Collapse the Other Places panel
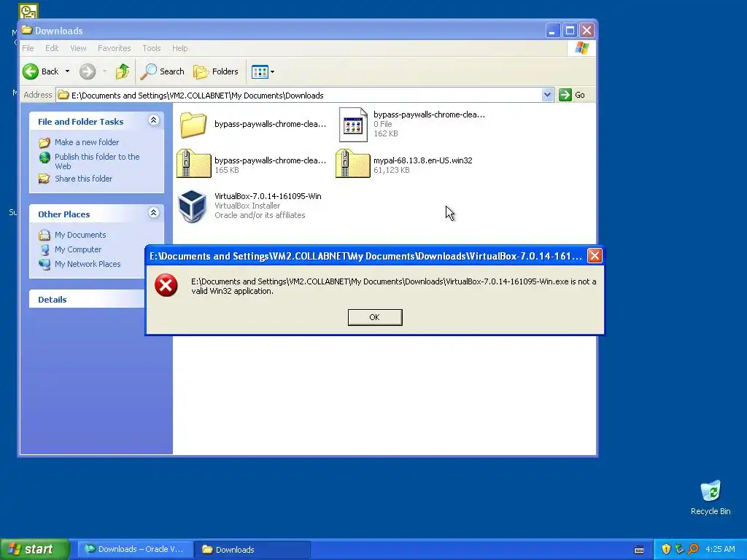The height and width of the screenshot is (560, 747). [x=153, y=212]
